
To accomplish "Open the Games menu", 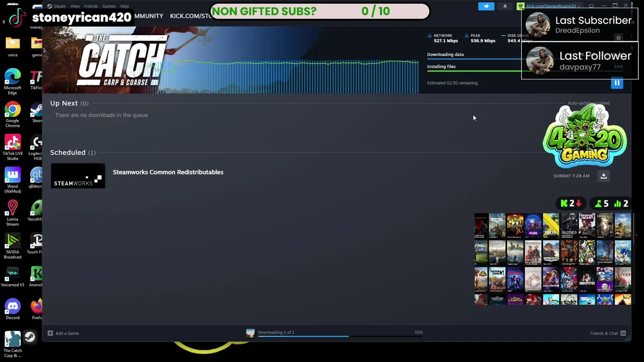I will 109,6.
